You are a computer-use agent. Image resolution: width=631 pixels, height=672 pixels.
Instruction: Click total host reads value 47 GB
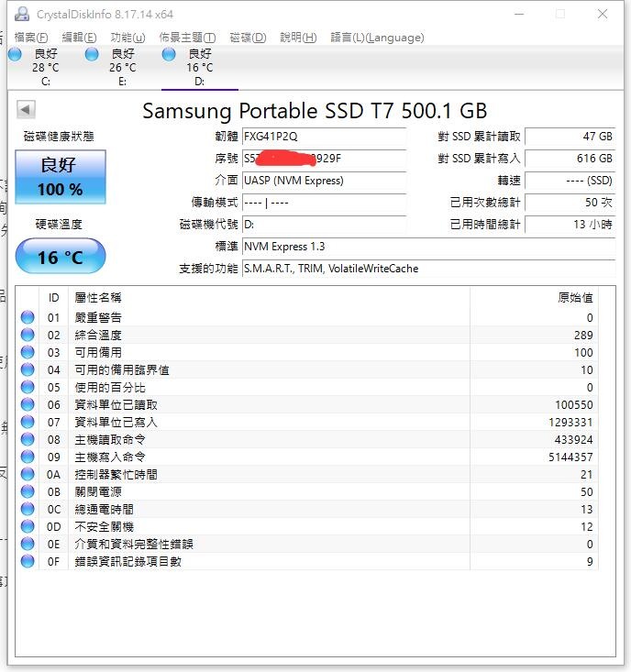(570, 137)
